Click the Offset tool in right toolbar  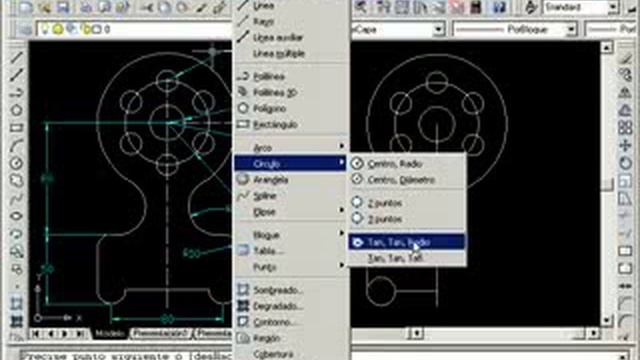click(625, 110)
